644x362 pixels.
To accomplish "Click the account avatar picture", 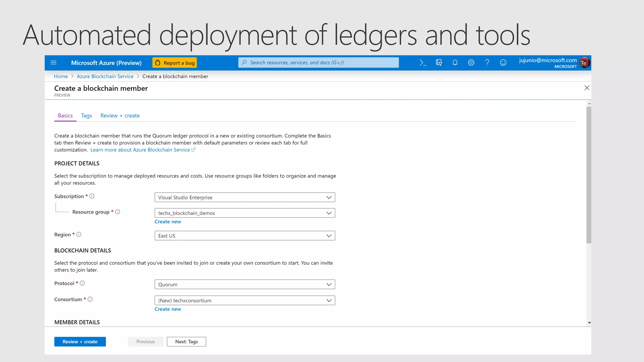I will click(x=585, y=63).
